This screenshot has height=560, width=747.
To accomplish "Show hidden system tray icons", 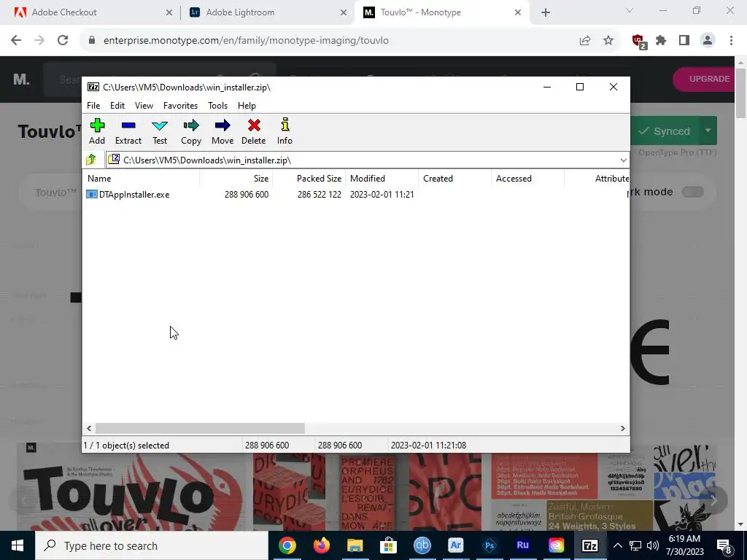I will point(617,545).
